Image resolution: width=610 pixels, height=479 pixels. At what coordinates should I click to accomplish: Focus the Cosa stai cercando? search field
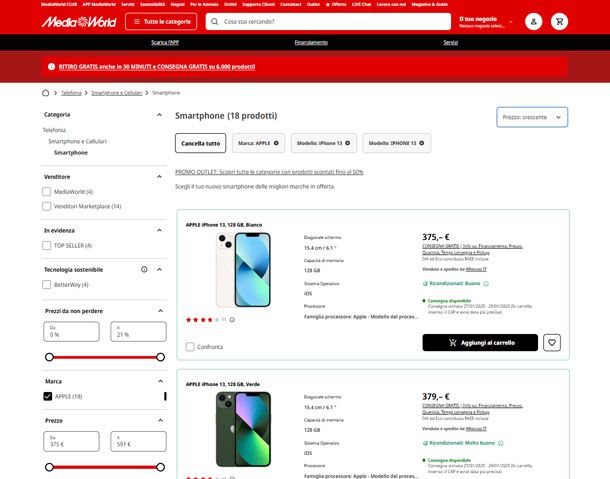[x=328, y=22]
